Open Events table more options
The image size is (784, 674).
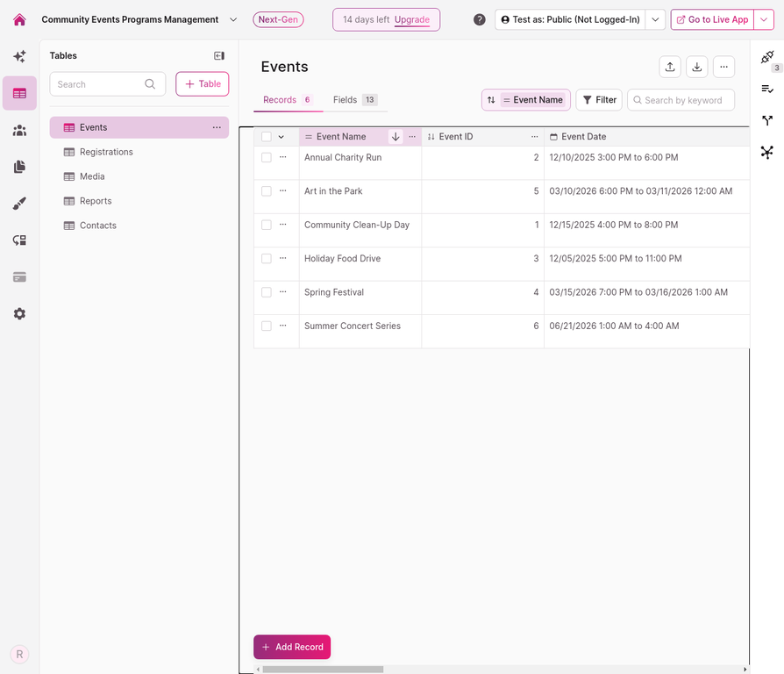tap(217, 127)
